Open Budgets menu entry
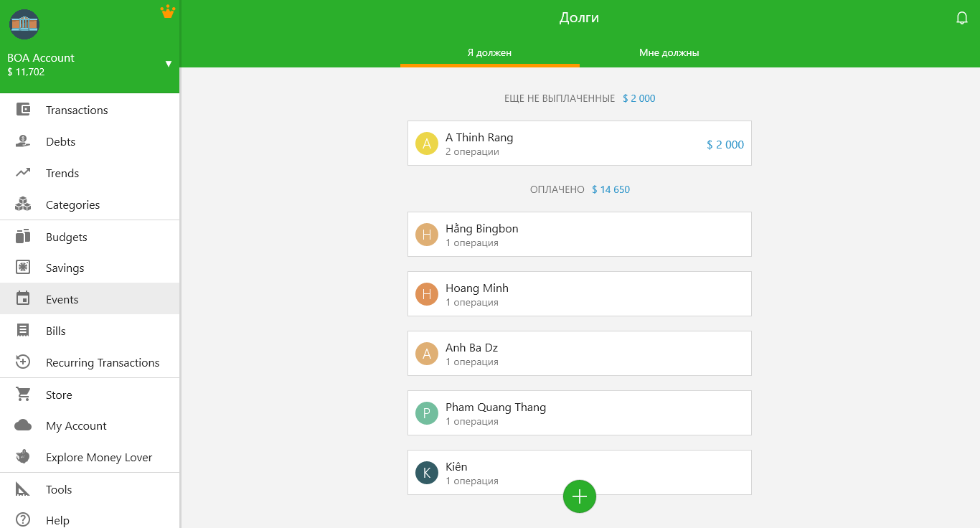Screen dimensions: 980x528 coord(90,237)
